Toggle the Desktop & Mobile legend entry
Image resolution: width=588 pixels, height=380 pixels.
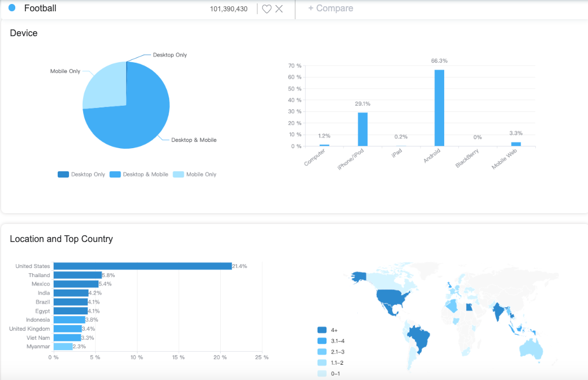(x=139, y=174)
